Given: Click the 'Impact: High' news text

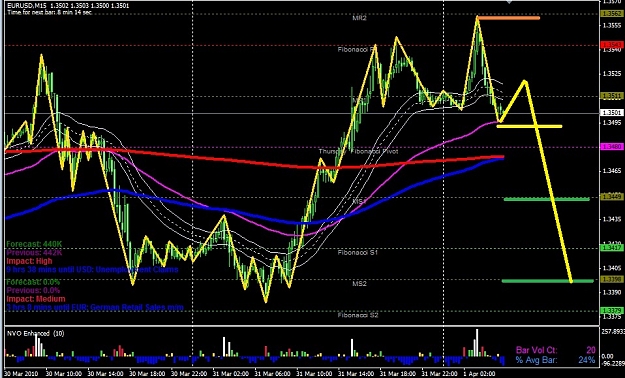Looking at the screenshot, I should coord(29,262).
